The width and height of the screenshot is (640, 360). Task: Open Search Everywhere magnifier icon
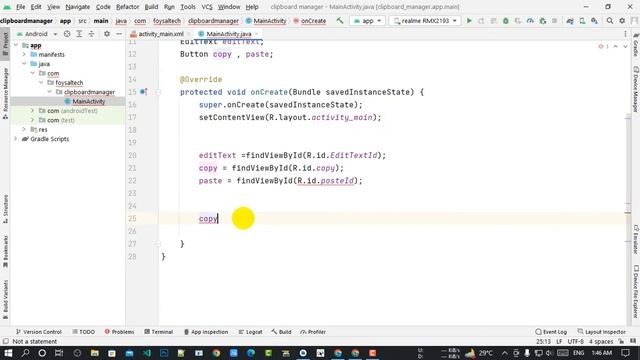point(610,20)
